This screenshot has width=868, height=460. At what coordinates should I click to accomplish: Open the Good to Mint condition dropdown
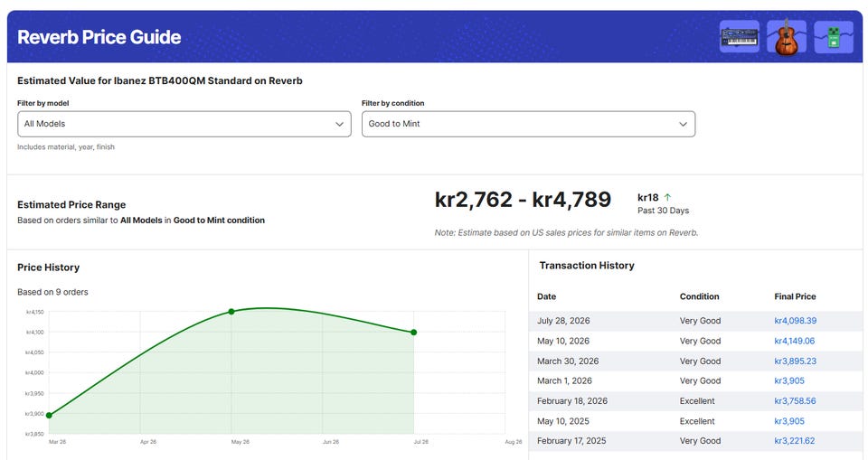pyautogui.click(x=528, y=124)
